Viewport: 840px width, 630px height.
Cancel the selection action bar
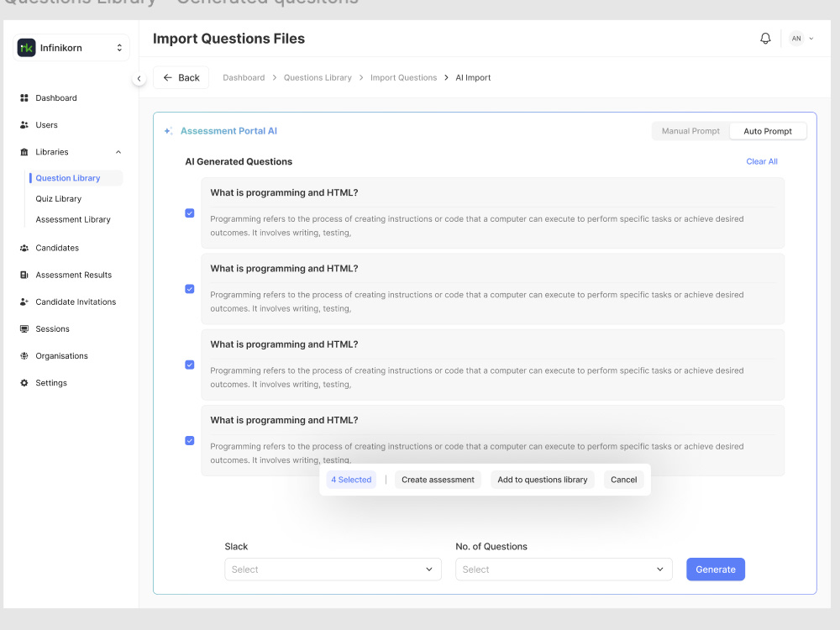pos(624,480)
